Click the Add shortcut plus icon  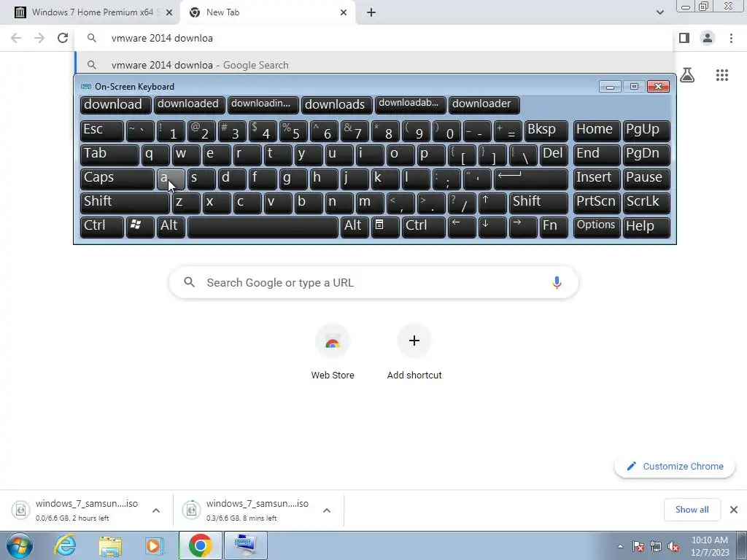(414, 341)
